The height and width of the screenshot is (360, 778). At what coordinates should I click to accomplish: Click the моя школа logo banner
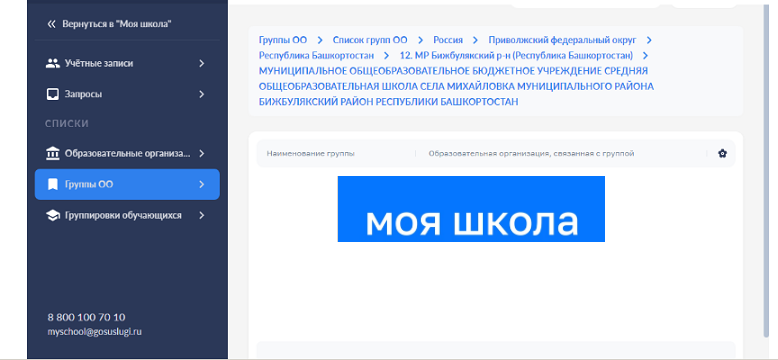[x=471, y=209]
